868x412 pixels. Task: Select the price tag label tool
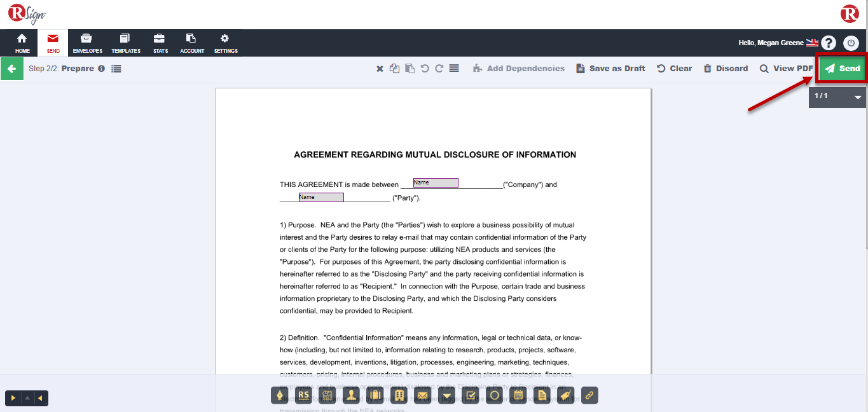(566, 395)
